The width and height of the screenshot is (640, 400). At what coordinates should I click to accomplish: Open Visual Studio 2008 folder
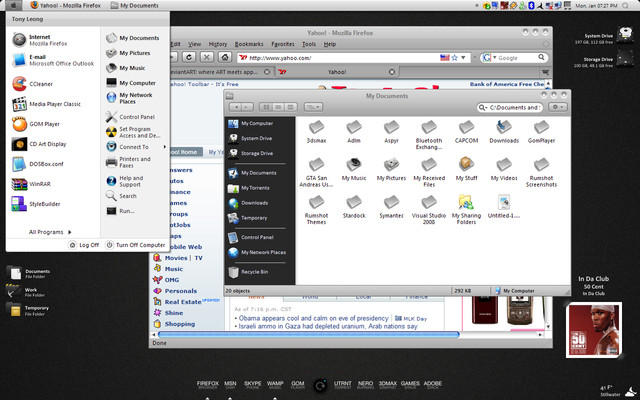[x=429, y=210]
